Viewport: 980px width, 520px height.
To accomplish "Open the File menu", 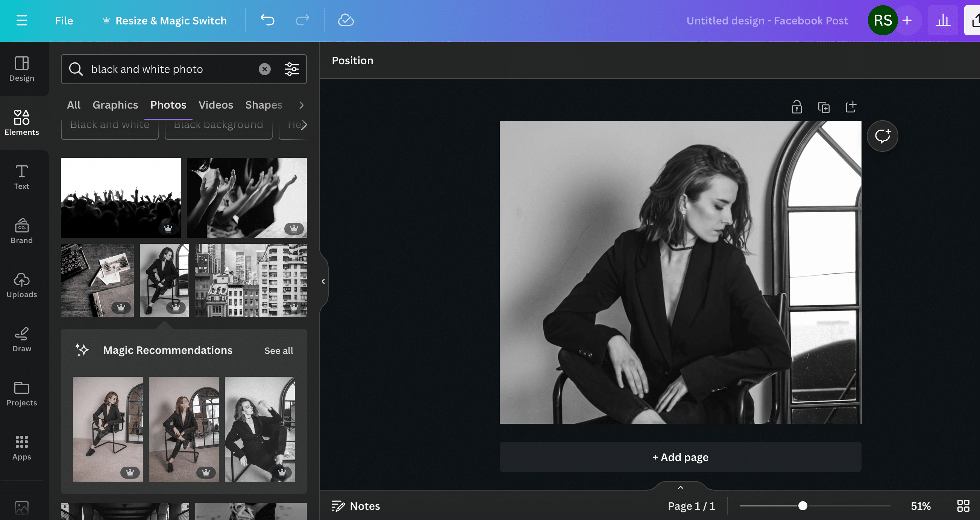I will click(64, 21).
